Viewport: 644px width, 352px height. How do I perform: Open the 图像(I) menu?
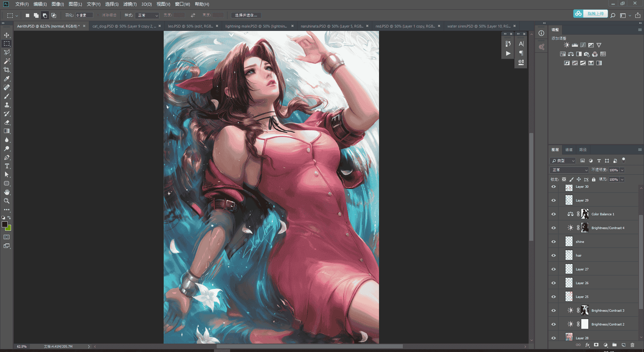click(58, 4)
